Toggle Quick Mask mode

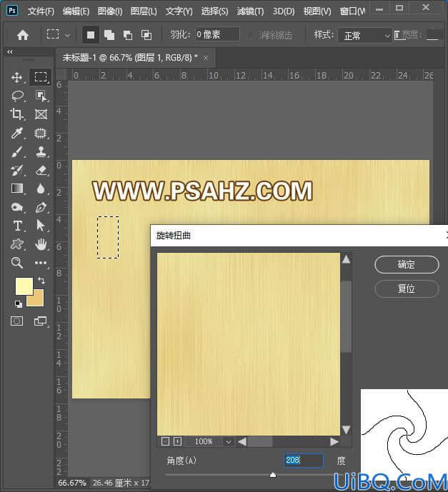pyautogui.click(x=16, y=321)
